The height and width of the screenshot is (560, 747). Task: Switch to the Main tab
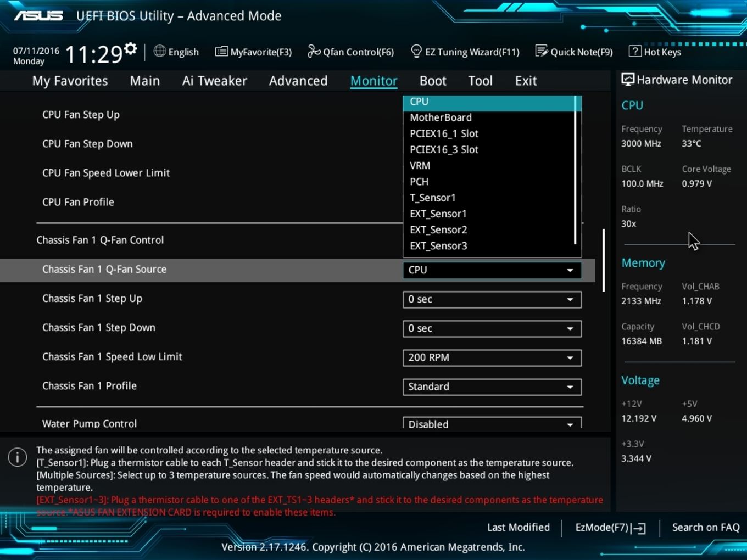pos(145,81)
